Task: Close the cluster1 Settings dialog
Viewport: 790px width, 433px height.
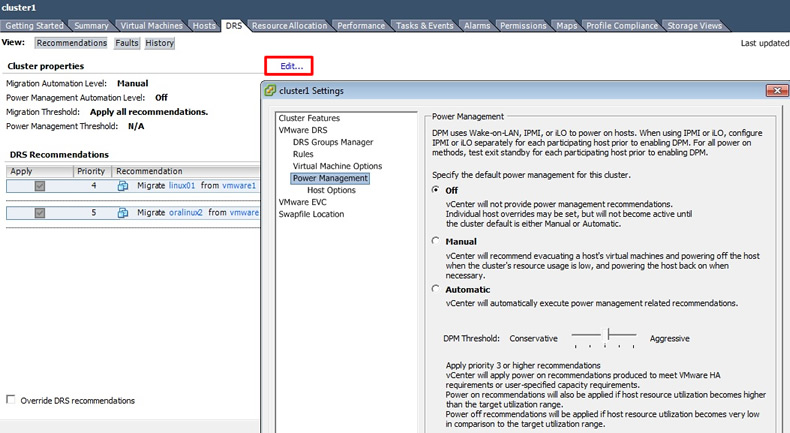Action: 776,91
